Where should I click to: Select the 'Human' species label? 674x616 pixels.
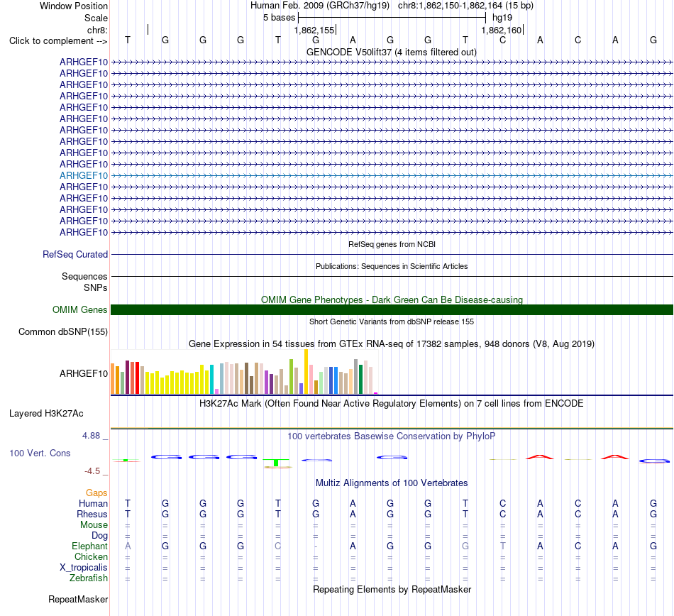coord(93,503)
